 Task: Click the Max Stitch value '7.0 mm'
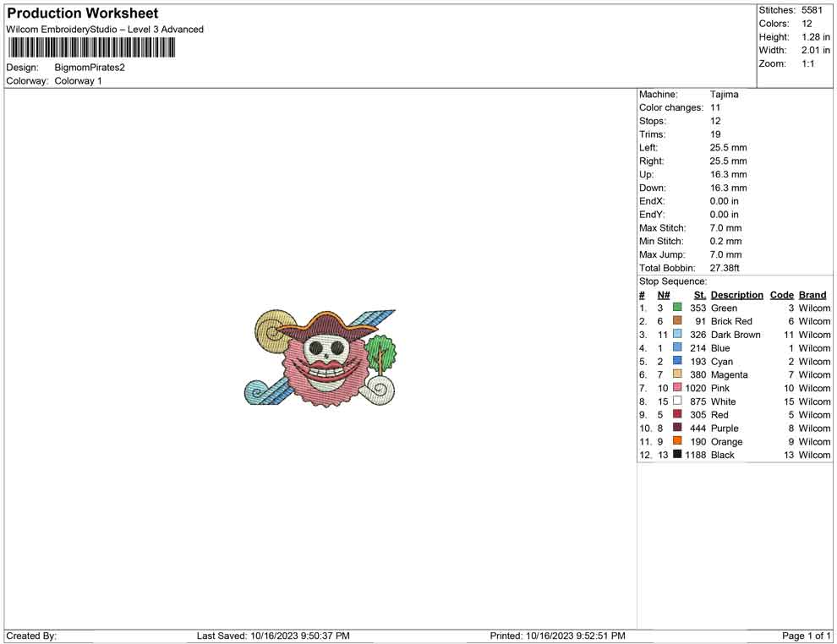tap(726, 228)
